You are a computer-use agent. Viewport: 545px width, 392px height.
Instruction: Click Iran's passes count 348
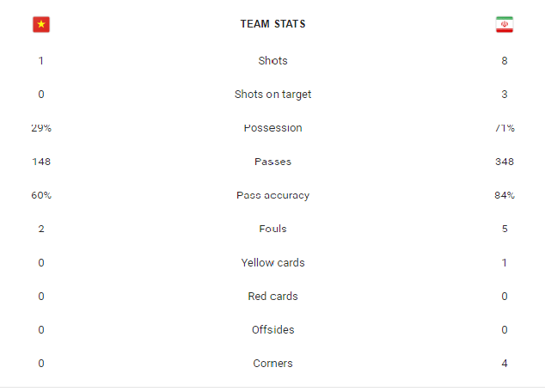[505, 162]
